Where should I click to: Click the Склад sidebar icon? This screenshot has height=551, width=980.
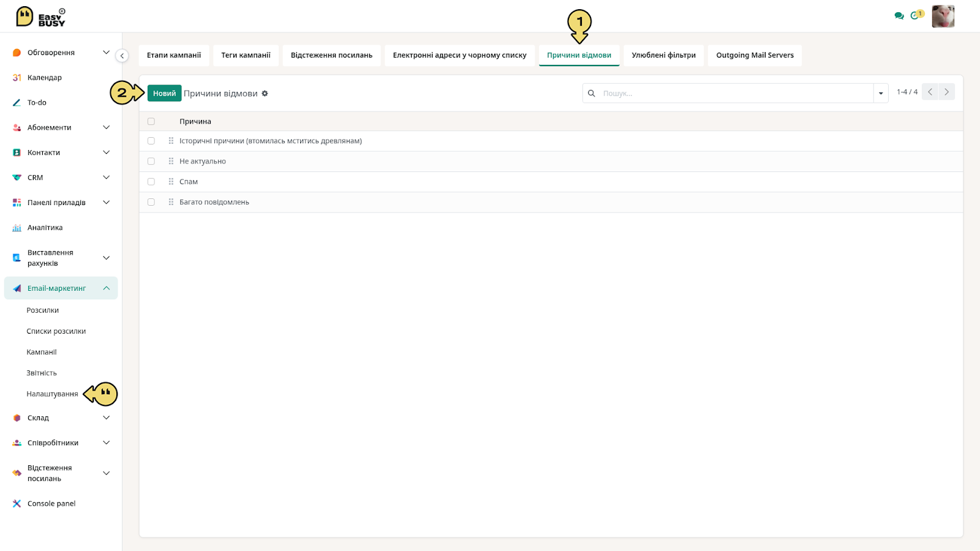coord(17,418)
